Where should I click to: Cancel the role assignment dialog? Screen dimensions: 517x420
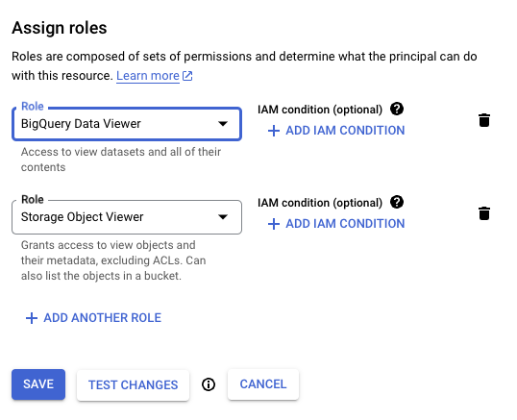click(x=263, y=384)
